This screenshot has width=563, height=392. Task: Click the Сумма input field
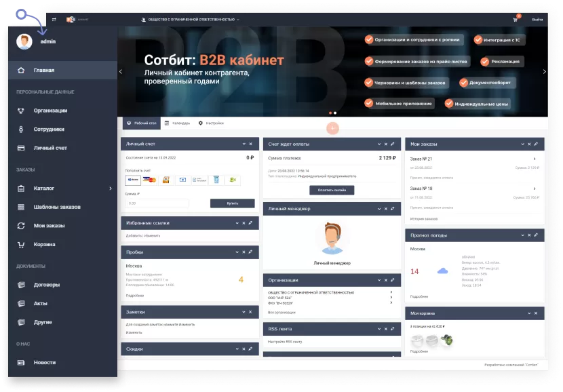(x=157, y=203)
